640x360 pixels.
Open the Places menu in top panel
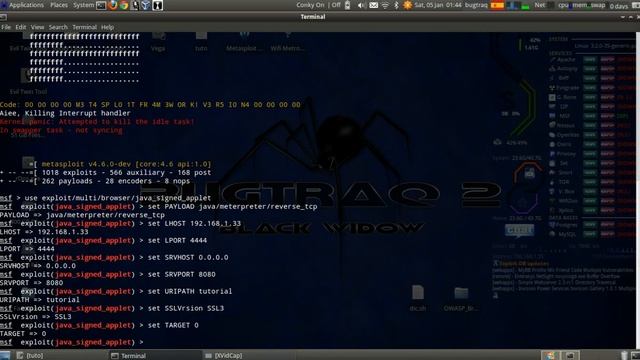tap(59, 5)
